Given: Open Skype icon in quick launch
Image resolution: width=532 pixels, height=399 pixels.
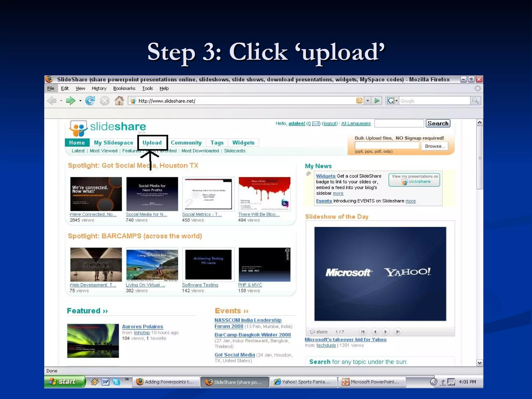Looking at the screenshot, I should pos(116,382).
